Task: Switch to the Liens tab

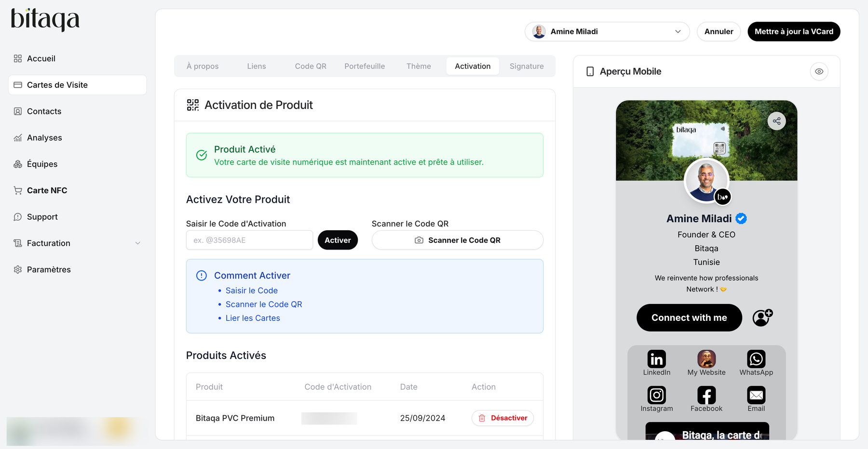Action: (257, 66)
